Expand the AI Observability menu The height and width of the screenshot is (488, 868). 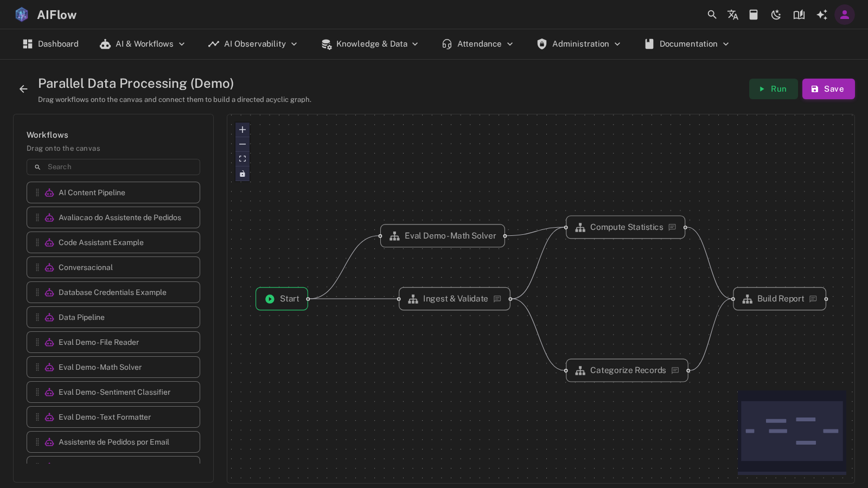tap(253, 44)
